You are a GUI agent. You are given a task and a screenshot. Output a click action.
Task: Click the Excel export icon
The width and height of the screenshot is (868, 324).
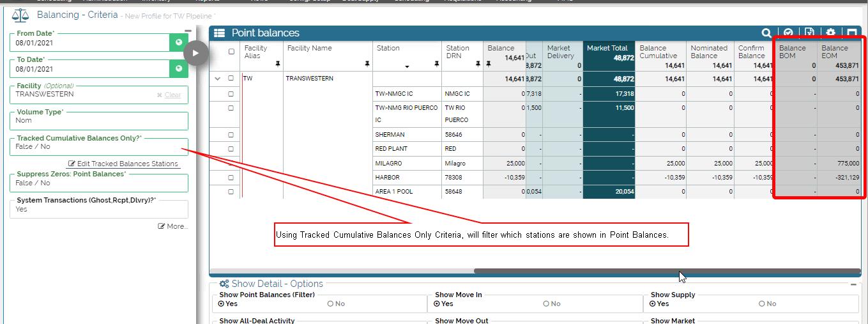[809, 33]
